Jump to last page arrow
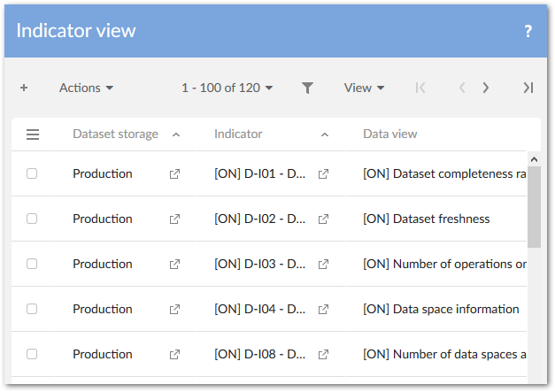555x392 pixels. coord(528,88)
